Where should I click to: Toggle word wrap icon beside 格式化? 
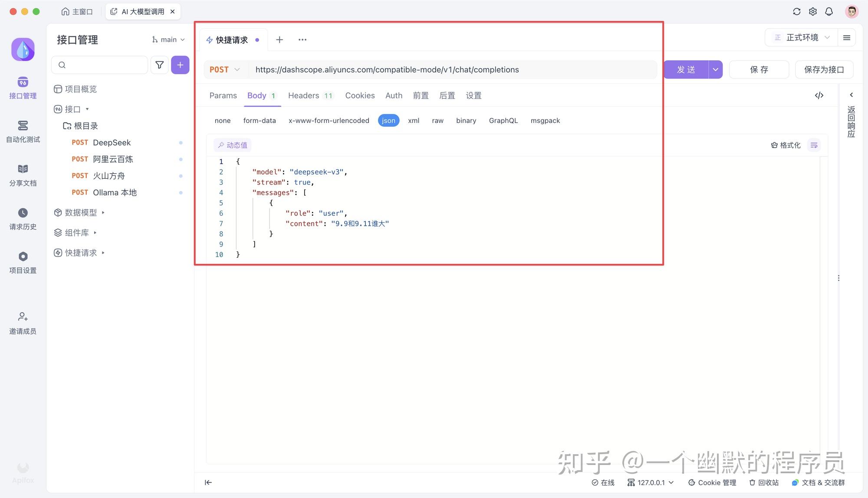[x=814, y=145]
